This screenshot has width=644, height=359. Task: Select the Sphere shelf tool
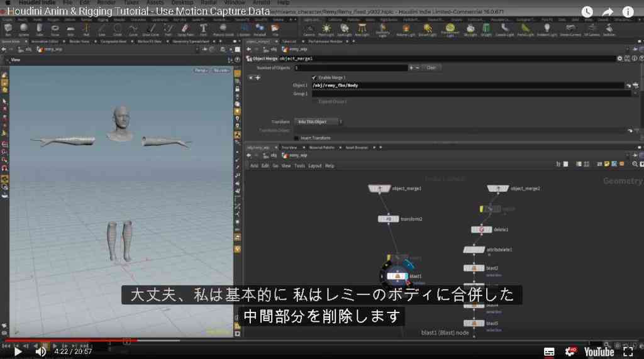coord(23,30)
